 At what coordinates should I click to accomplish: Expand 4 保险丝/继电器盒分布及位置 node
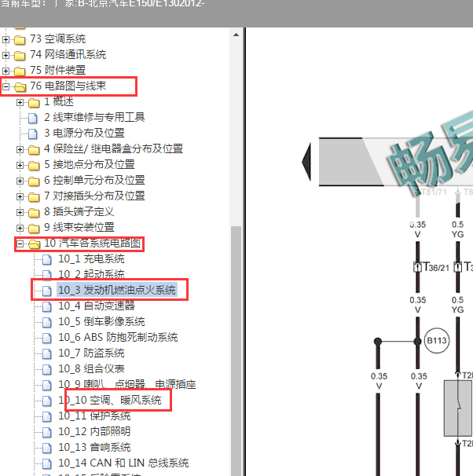pos(20,150)
